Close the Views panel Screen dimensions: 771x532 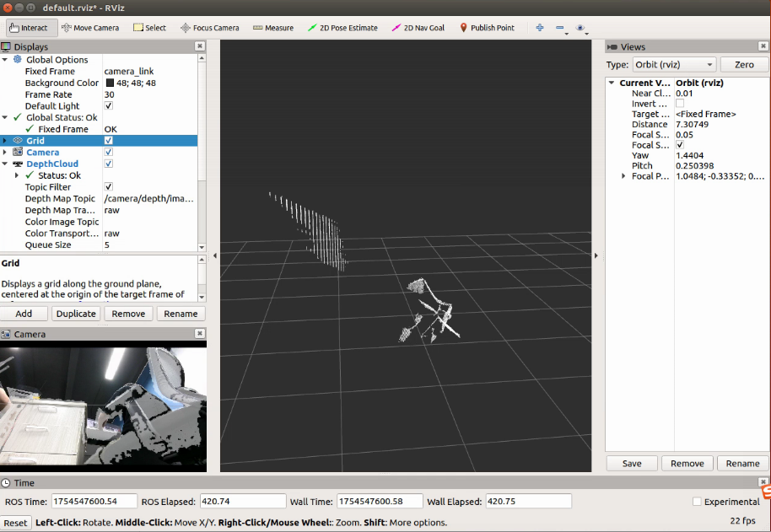pos(763,46)
